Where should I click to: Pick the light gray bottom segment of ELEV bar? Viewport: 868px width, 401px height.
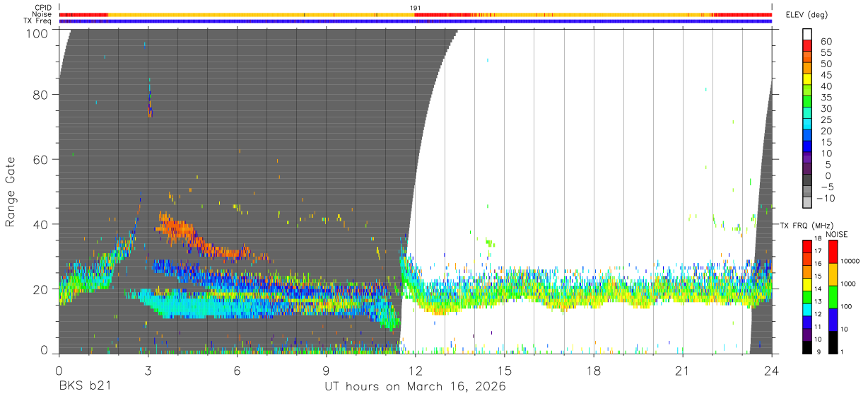pos(807,204)
